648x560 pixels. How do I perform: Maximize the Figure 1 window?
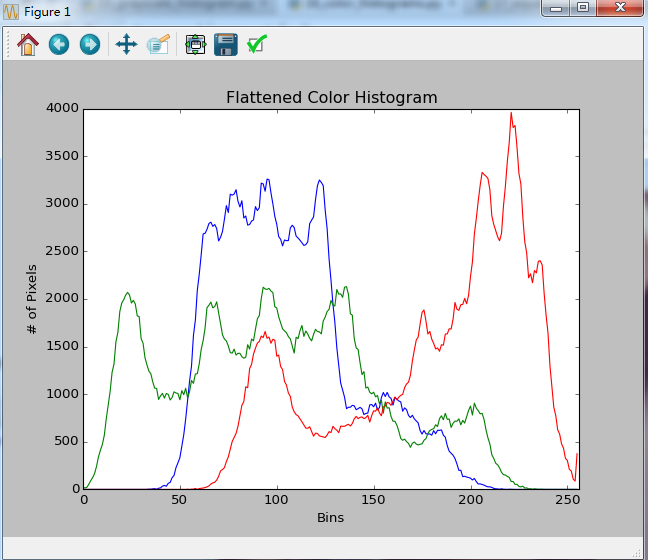[583, 8]
